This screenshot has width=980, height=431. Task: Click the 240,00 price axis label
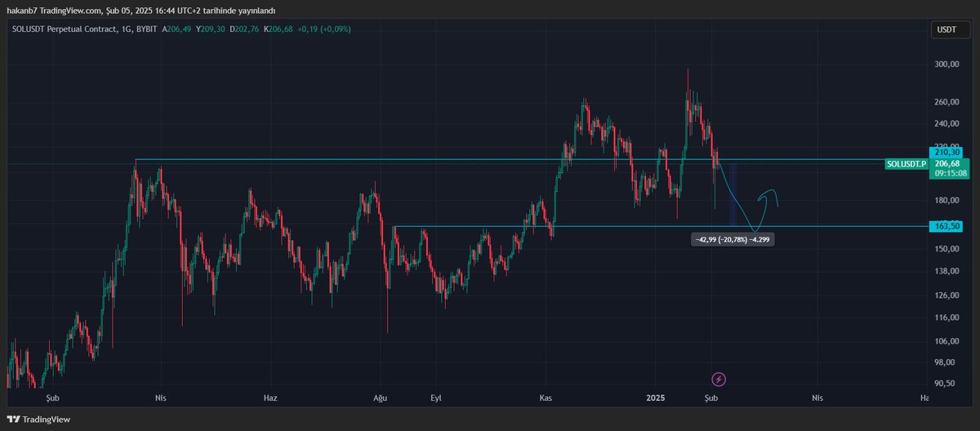coord(947,124)
